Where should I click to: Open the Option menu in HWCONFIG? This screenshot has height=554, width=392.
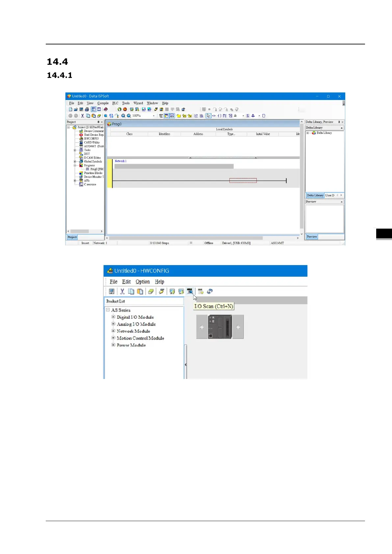coord(143,282)
